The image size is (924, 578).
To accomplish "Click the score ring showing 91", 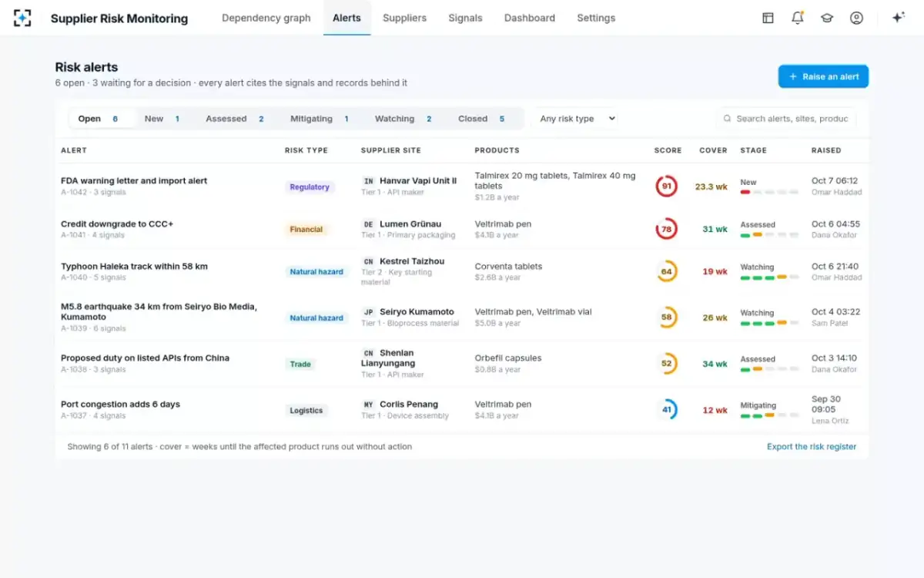I will click(x=667, y=187).
